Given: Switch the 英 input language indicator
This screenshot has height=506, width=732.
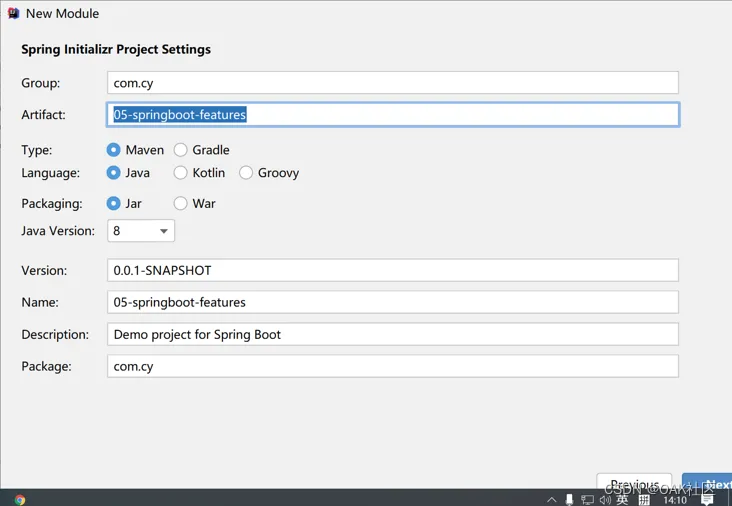Looking at the screenshot, I should pyautogui.click(x=623, y=499).
